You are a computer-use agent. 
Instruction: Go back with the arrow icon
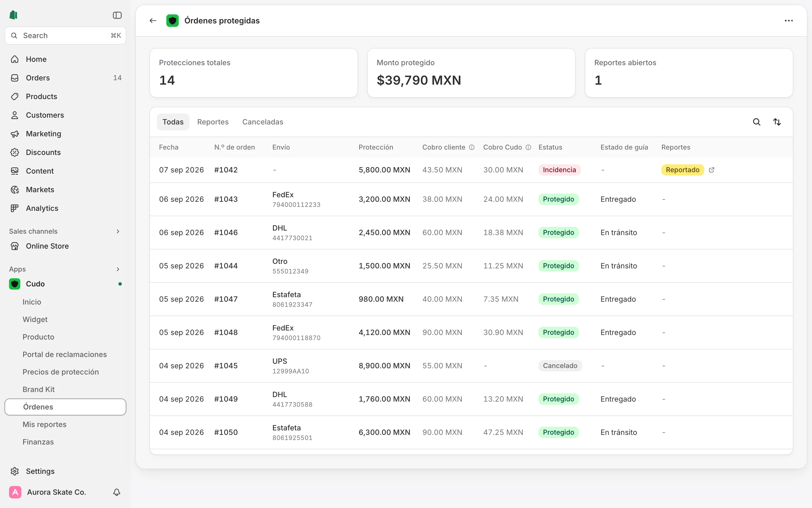pyautogui.click(x=153, y=21)
